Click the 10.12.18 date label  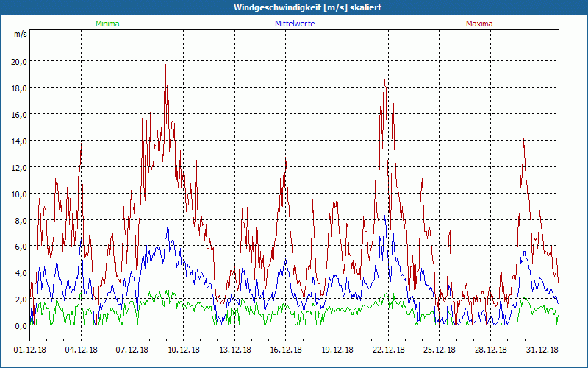[183, 350]
